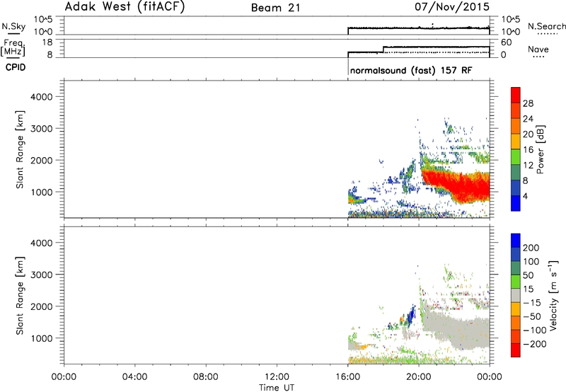Click the red bottom of the Velocity color bar
566x392 pixels.
click(516, 350)
